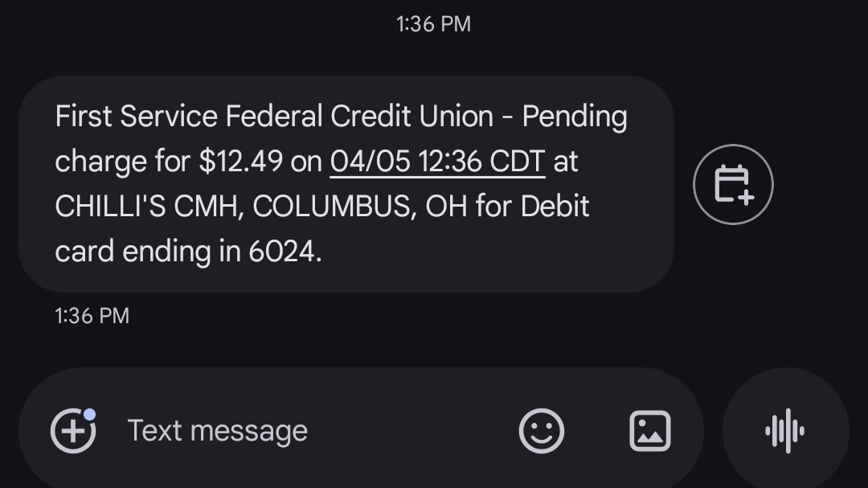The height and width of the screenshot is (488, 868).
Task: Tap the blue dot badge on plus icon
Action: pyautogui.click(x=90, y=414)
